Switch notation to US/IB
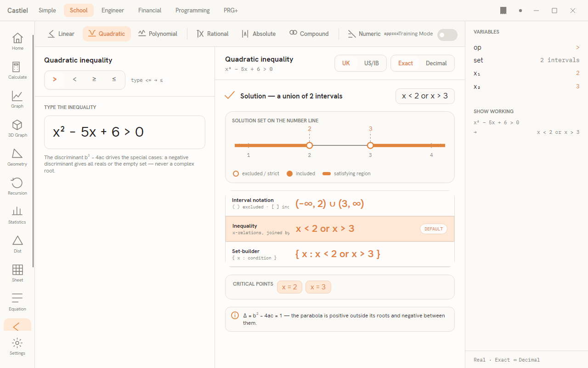The width and height of the screenshot is (588, 368). pyautogui.click(x=372, y=63)
